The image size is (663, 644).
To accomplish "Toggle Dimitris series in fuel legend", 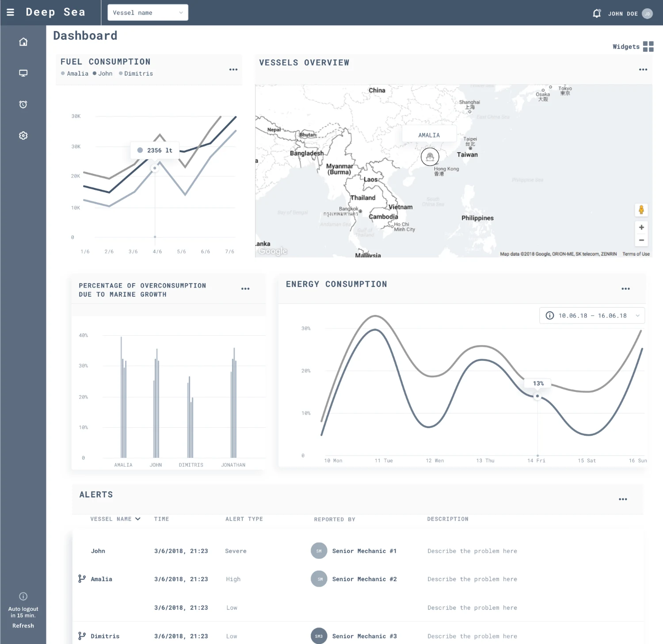I will coord(136,73).
